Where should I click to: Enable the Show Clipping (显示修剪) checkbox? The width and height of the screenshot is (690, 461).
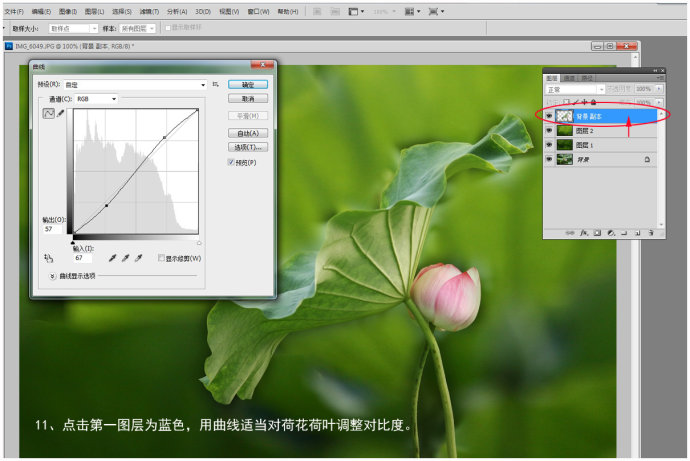pyautogui.click(x=162, y=258)
